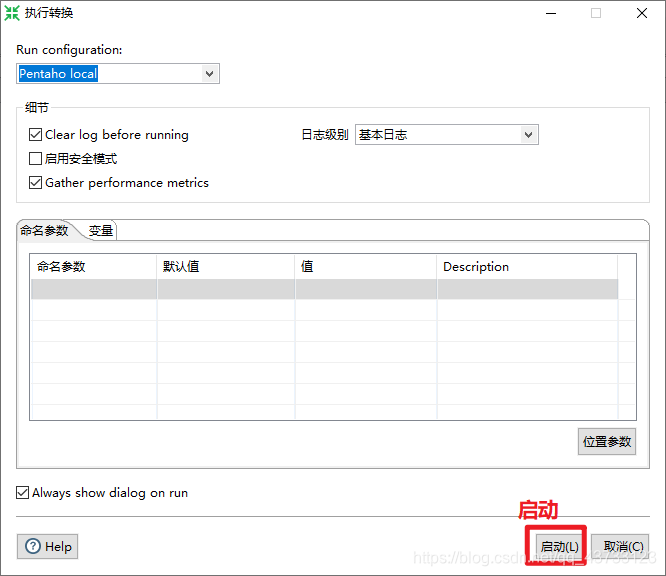Screen dimensions: 666x576
Task: Sort by 命名参数 column header
Action: point(93,267)
